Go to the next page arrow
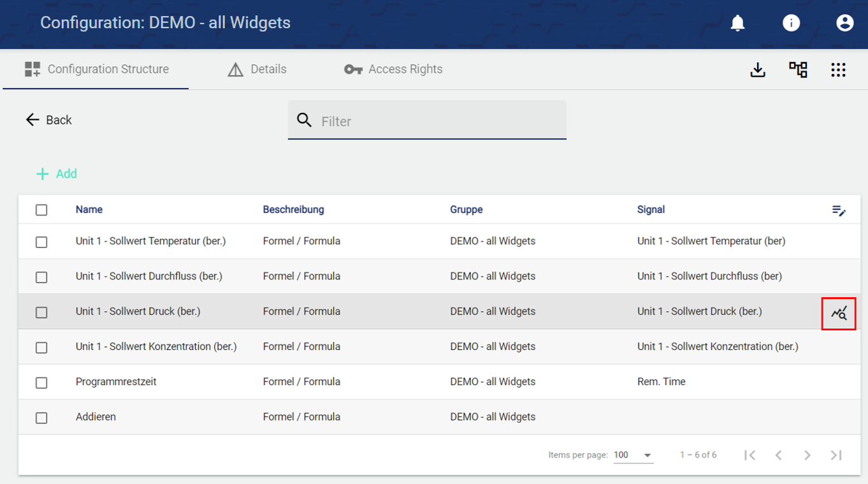This screenshot has width=868, height=484. click(807, 455)
